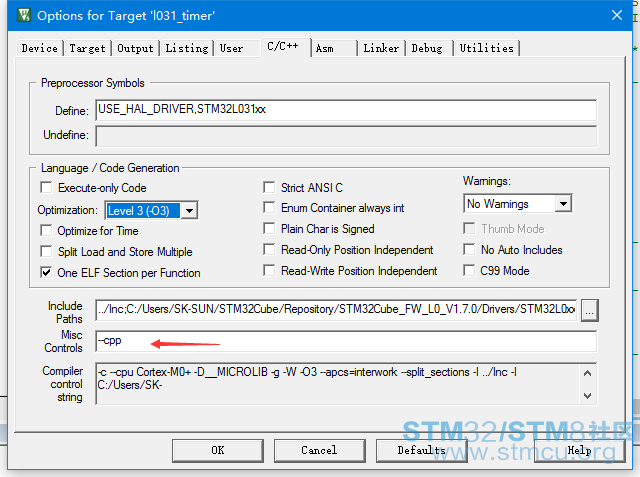Open Include Paths browse button
Viewport: 640px width, 477px height.
589,311
